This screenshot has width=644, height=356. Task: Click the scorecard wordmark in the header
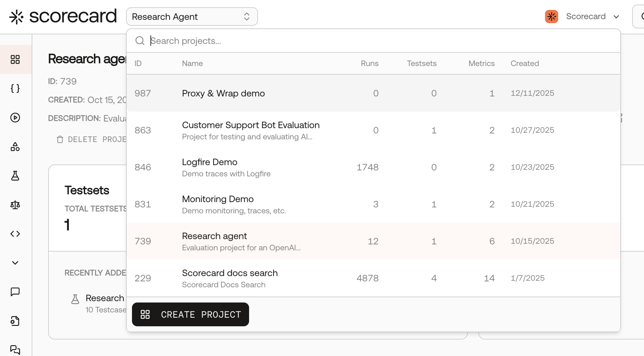pyautogui.click(x=73, y=16)
